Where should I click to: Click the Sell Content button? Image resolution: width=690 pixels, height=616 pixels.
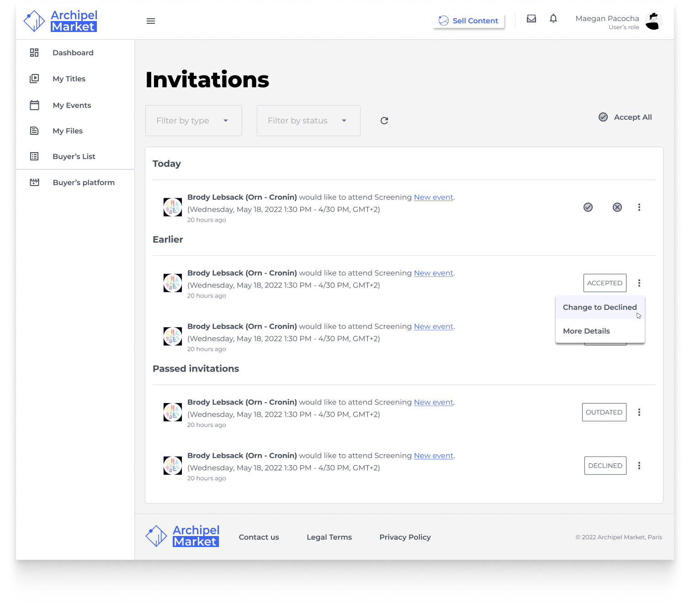point(468,21)
